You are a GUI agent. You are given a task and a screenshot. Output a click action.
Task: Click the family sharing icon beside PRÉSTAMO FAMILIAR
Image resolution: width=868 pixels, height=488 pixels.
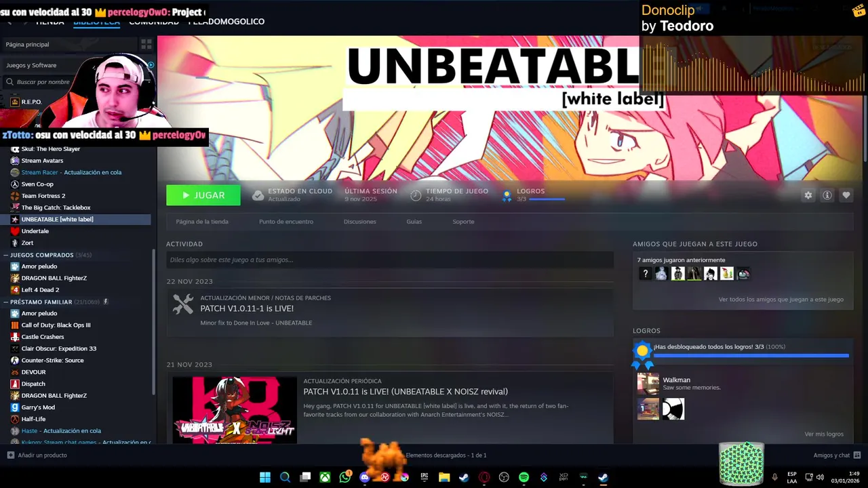(106, 302)
